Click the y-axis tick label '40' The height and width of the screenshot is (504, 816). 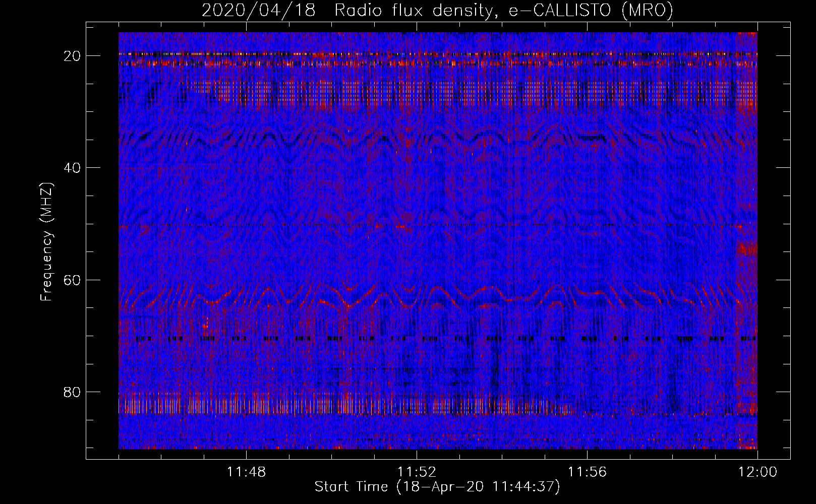click(73, 168)
